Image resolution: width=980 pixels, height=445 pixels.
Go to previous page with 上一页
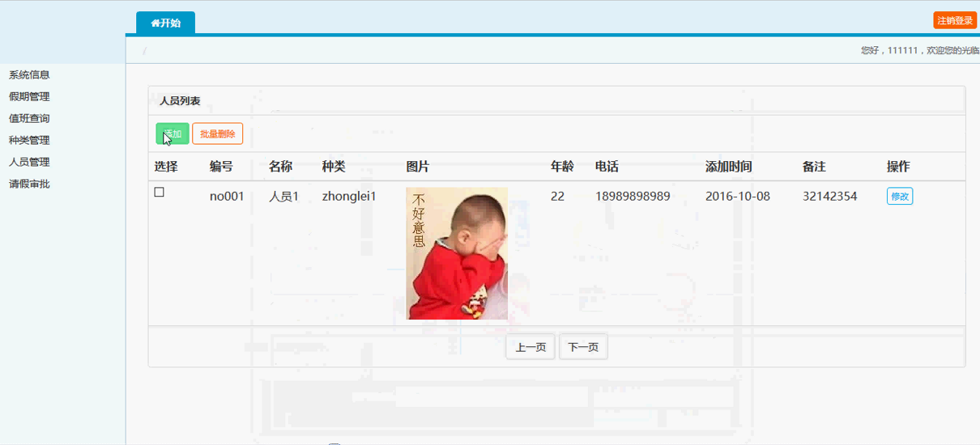pos(530,347)
